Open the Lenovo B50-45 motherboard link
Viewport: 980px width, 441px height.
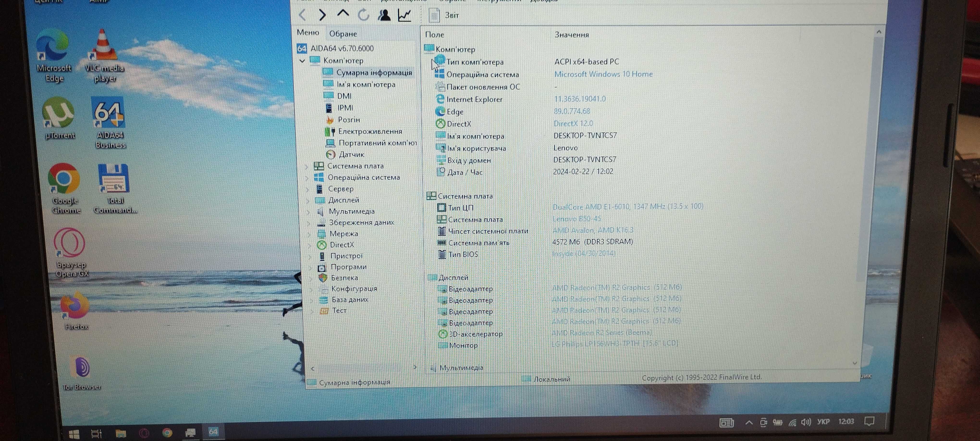(576, 219)
